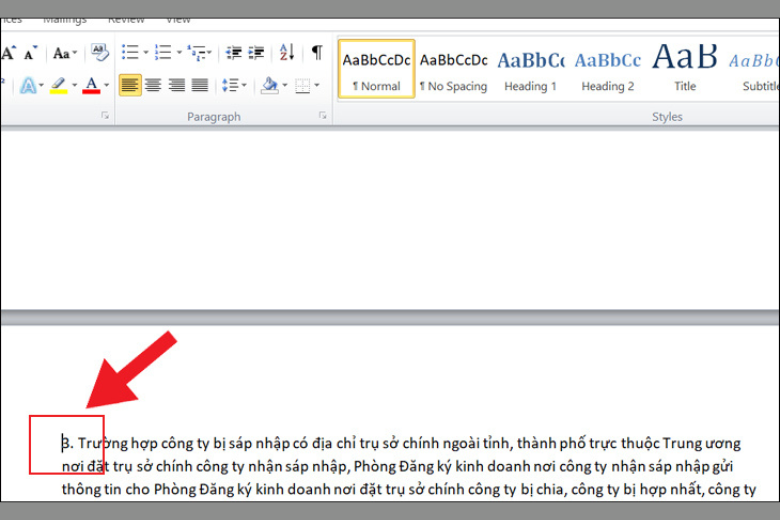Open the bullet library dropdown arrow
780x520 pixels.
pos(146,52)
